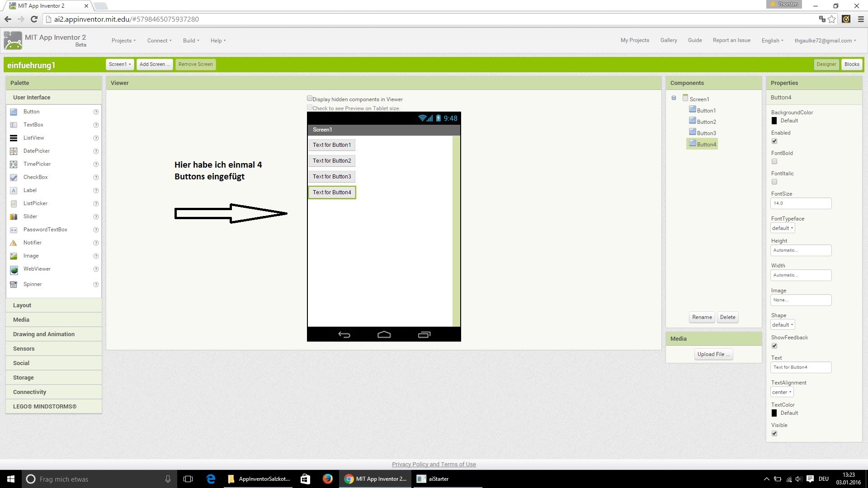Select the Slider palette icon

point(14,216)
